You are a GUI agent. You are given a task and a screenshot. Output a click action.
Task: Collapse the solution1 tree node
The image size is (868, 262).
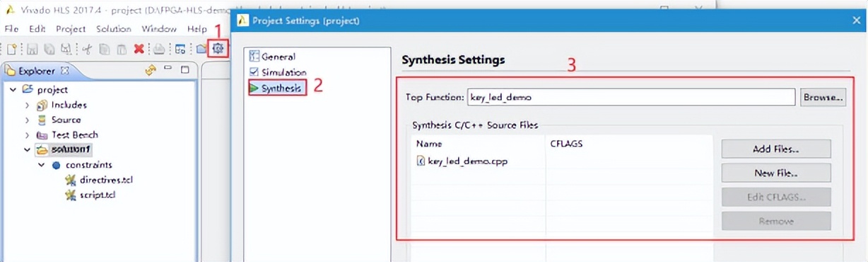coord(28,149)
